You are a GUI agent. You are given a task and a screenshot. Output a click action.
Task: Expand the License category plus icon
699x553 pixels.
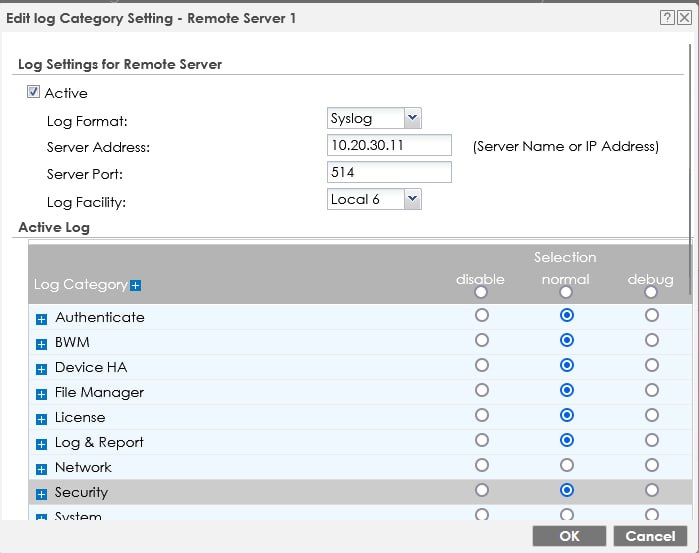42,419
